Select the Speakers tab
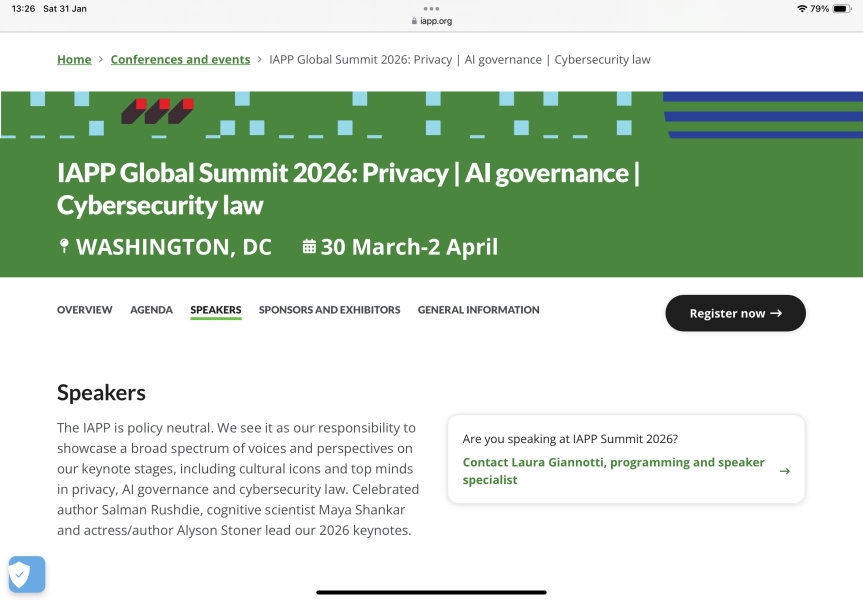863x600 pixels. point(216,310)
